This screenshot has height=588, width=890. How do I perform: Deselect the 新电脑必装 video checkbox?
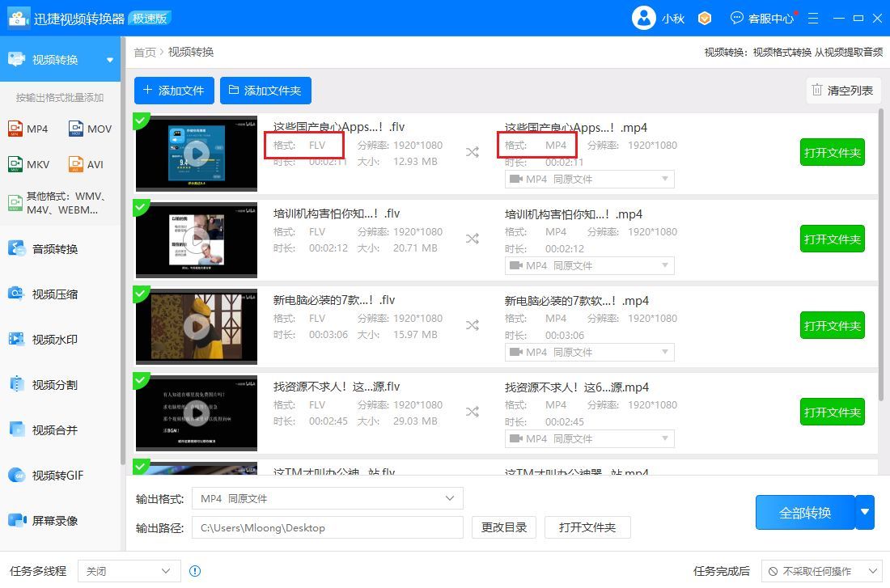141,294
